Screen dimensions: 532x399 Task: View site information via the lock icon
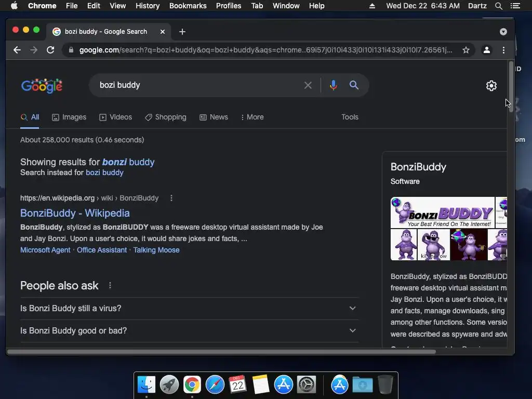(x=71, y=50)
